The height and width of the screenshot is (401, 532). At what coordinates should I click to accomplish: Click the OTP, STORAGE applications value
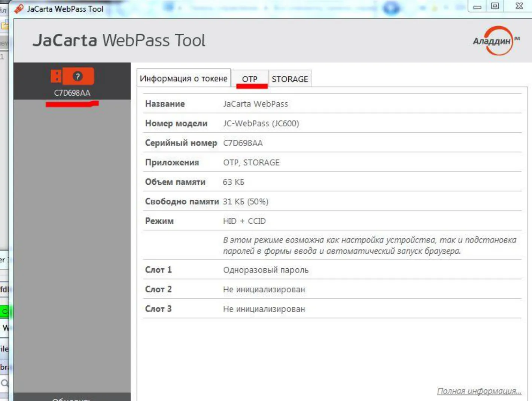252,162
